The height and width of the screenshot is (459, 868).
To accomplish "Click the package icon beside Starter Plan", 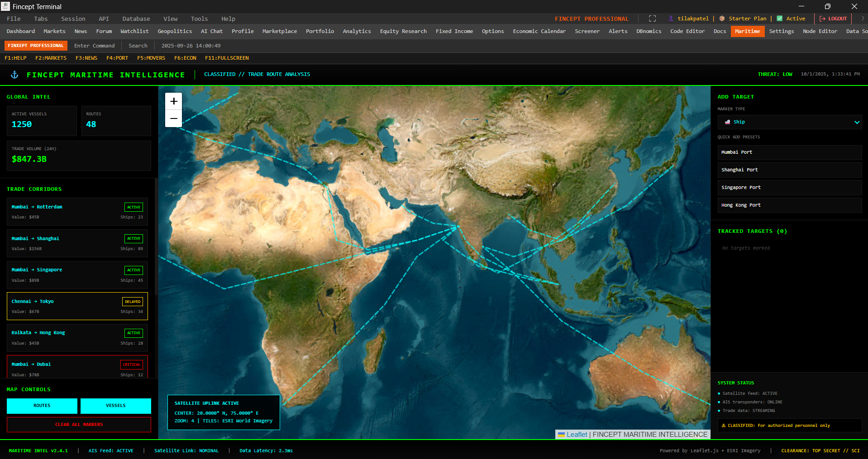I will [723, 19].
